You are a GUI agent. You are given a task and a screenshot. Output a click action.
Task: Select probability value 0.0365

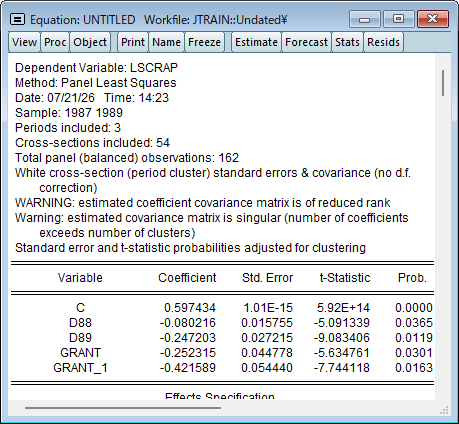pos(414,323)
